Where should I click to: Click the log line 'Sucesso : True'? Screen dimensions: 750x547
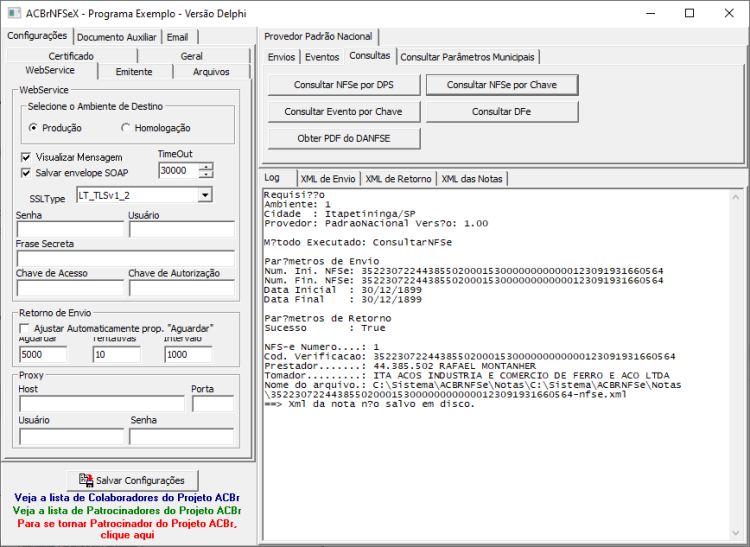coord(325,328)
